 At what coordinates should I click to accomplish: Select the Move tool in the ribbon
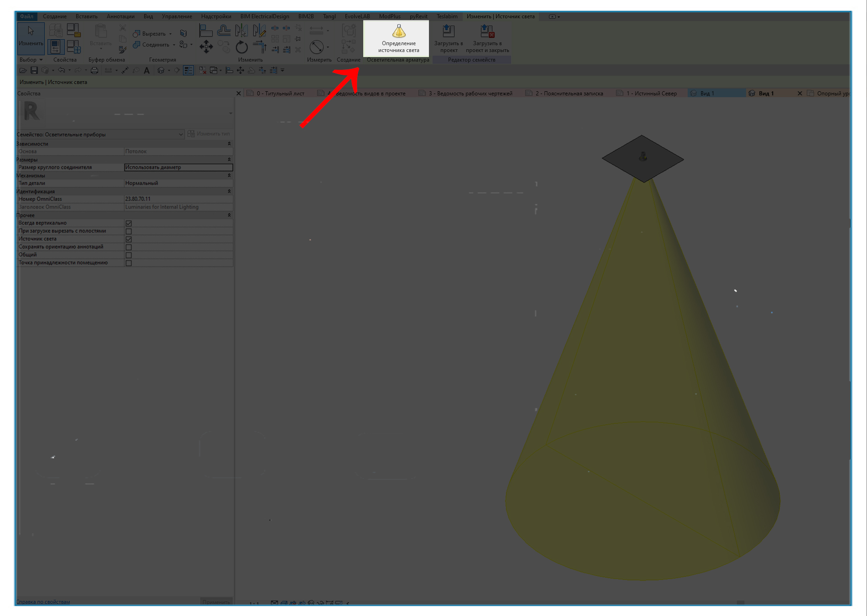tap(206, 47)
